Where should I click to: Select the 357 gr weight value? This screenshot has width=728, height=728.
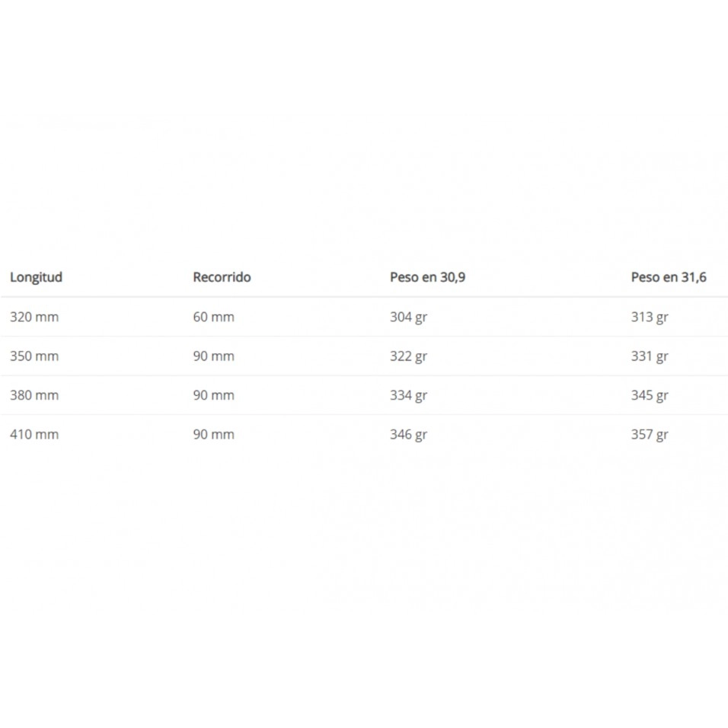point(649,435)
